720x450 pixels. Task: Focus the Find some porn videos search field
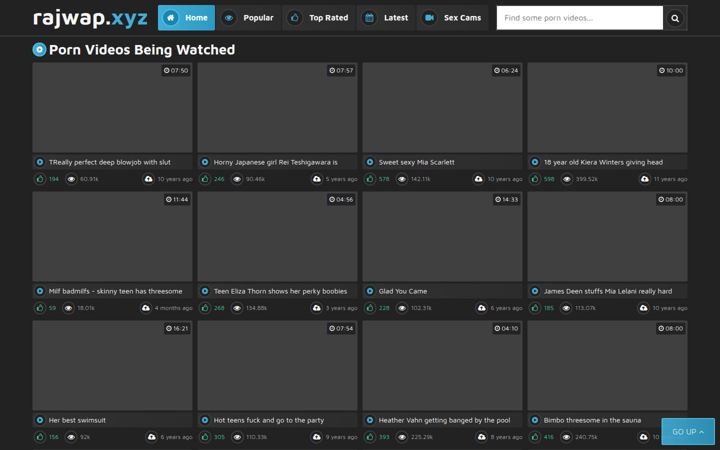coord(579,18)
